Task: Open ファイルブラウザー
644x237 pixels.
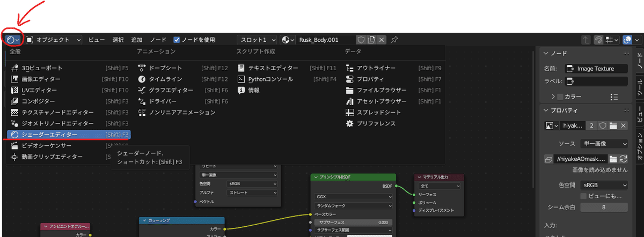Action: [393, 90]
